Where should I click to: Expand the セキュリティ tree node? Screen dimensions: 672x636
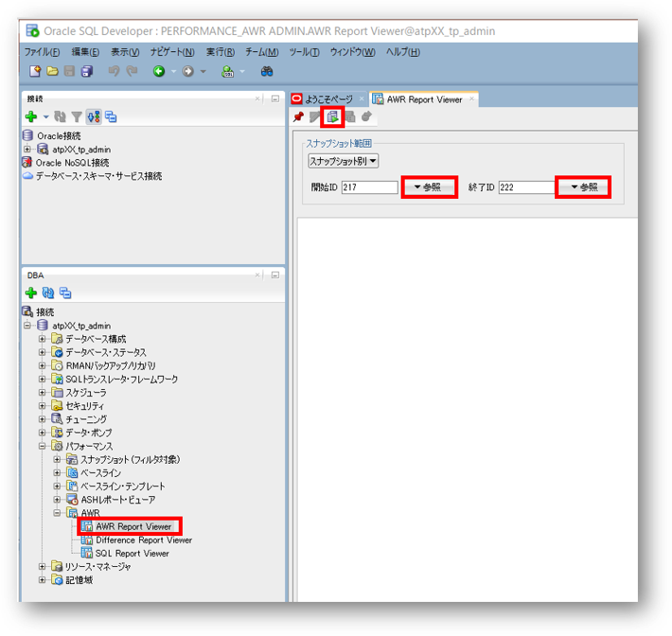click(43, 405)
